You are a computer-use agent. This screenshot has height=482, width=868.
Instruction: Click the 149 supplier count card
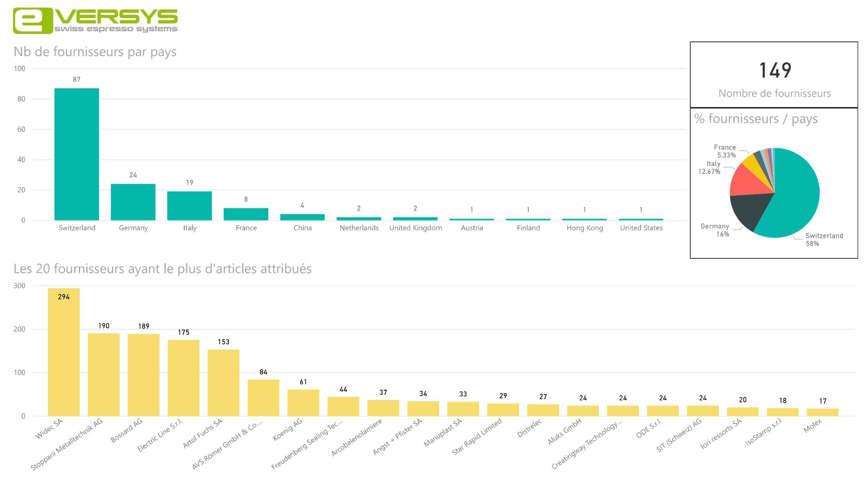pyautogui.click(x=774, y=75)
